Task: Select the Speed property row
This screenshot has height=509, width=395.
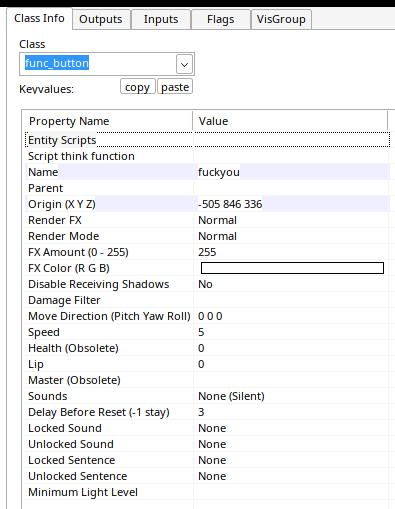Action: (207, 332)
